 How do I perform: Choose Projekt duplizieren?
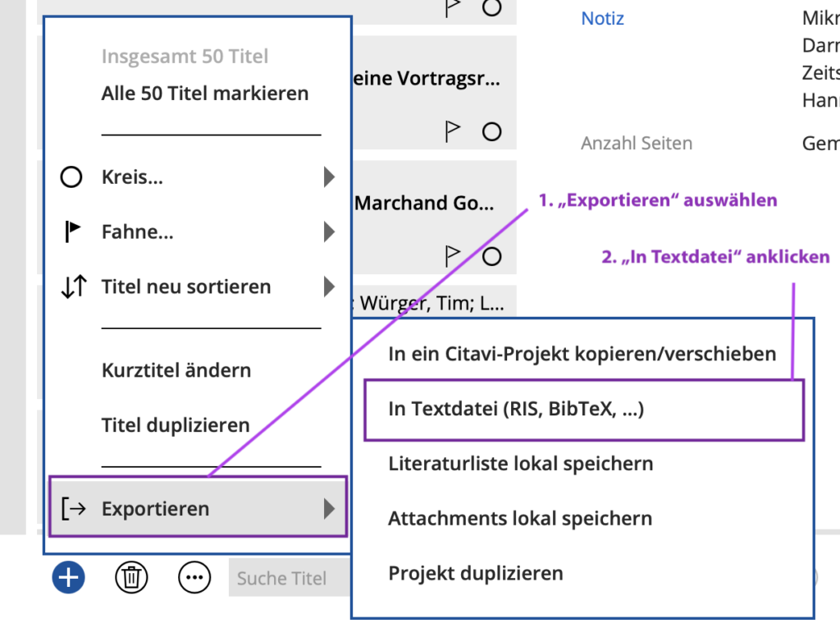(x=476, y=573)
